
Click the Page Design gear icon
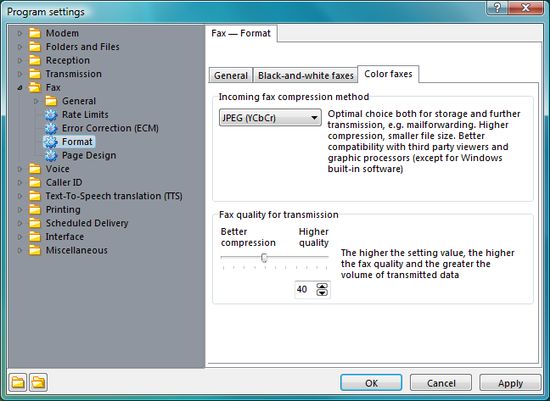[51, 155]
